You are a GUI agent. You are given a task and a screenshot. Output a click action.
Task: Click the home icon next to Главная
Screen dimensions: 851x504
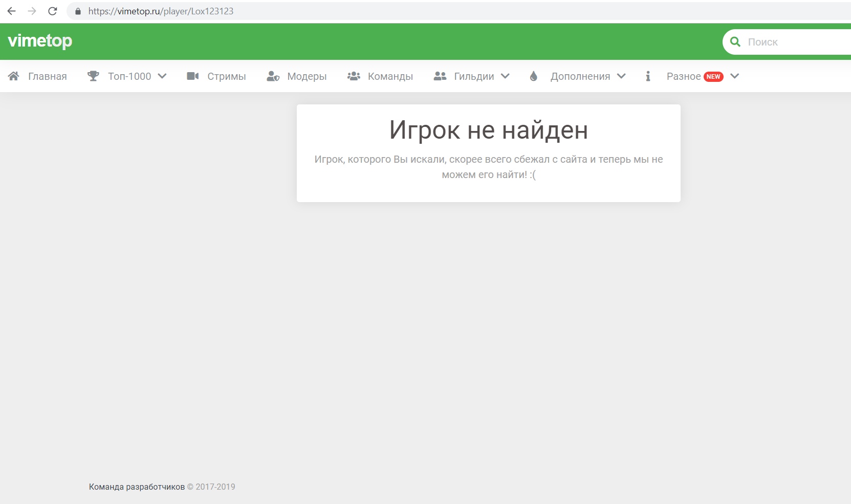[x=14, y=76]
